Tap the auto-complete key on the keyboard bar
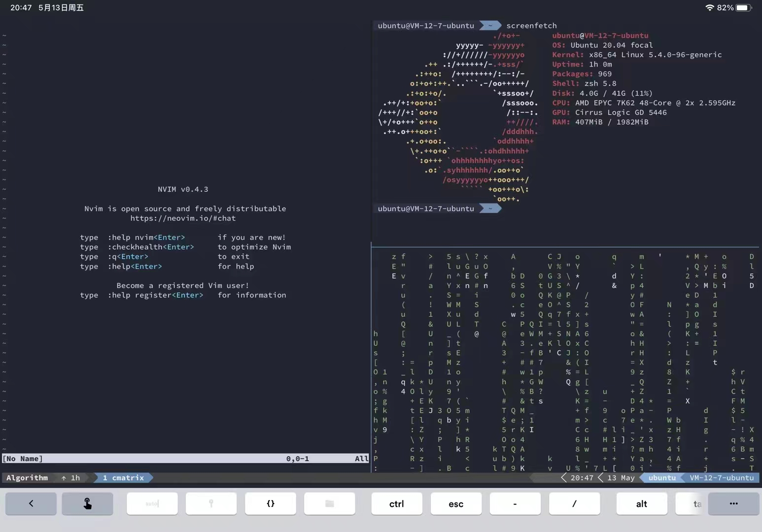 tap(152, 503)
